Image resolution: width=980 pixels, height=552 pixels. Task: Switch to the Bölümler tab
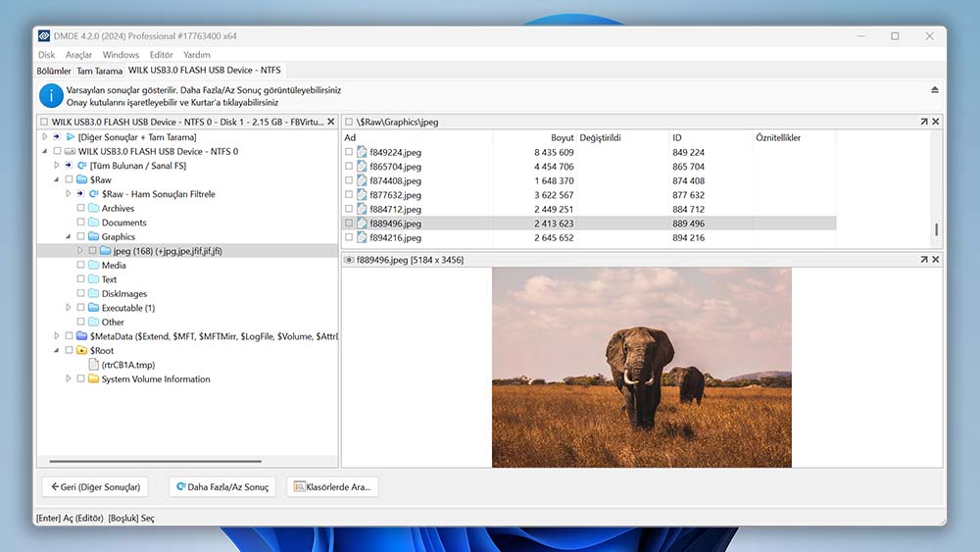[54, 71]
